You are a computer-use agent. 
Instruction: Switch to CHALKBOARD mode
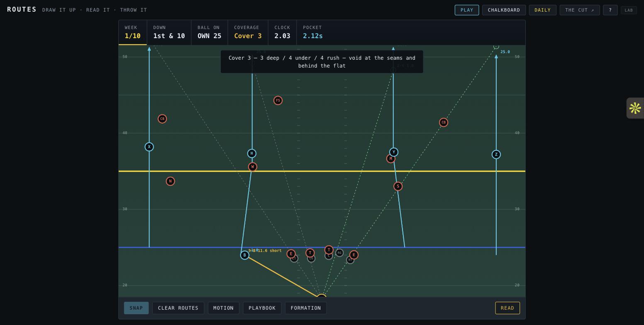(x=504, y=10)
